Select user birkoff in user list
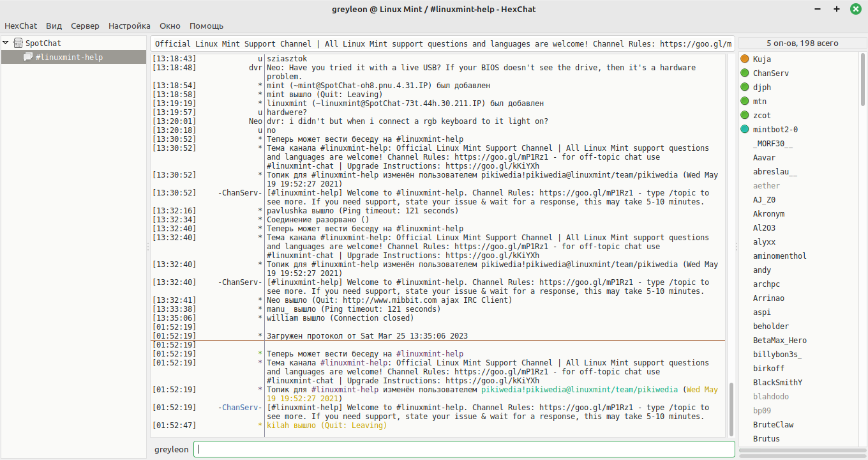Image resolution: width=868 pixels, height=460 pixels. [769, 368]
